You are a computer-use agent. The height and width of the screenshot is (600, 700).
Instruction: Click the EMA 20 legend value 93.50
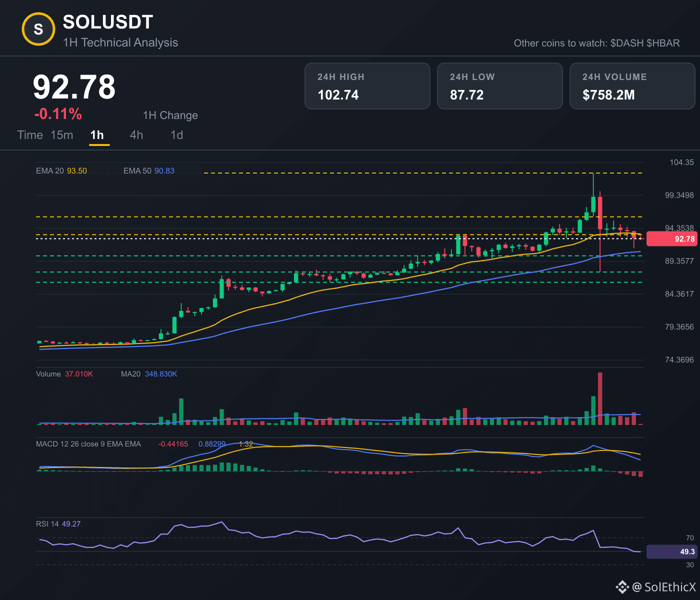point(77,171)
